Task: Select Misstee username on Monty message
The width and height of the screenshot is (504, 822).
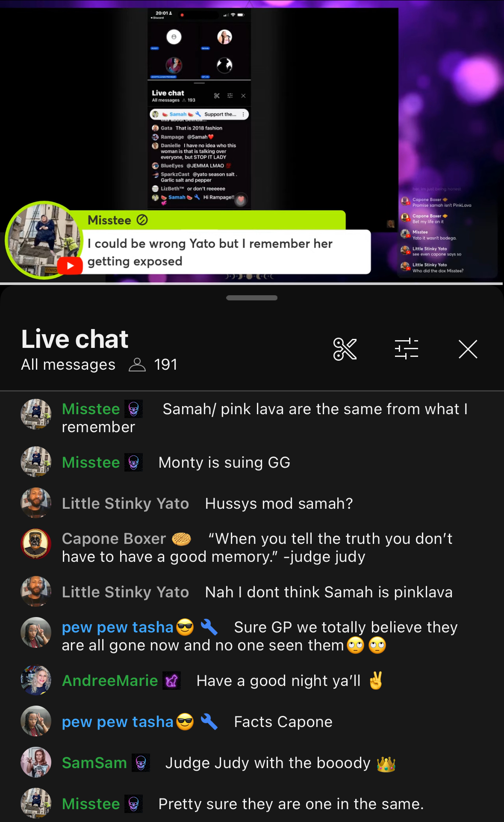Action: [91, 463]
